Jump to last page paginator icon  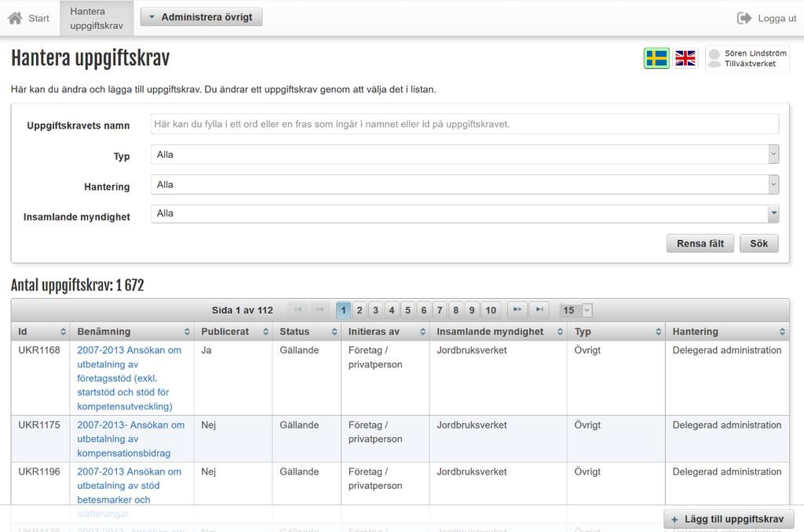point(539,310)
